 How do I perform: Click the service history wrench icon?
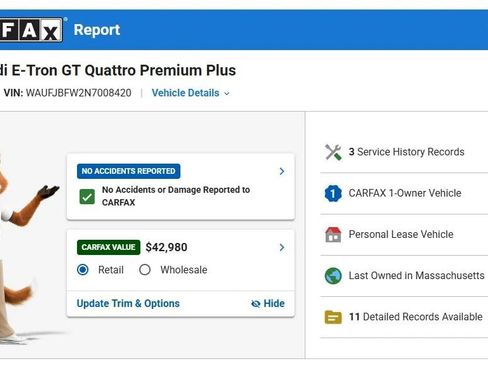point(333,152)
